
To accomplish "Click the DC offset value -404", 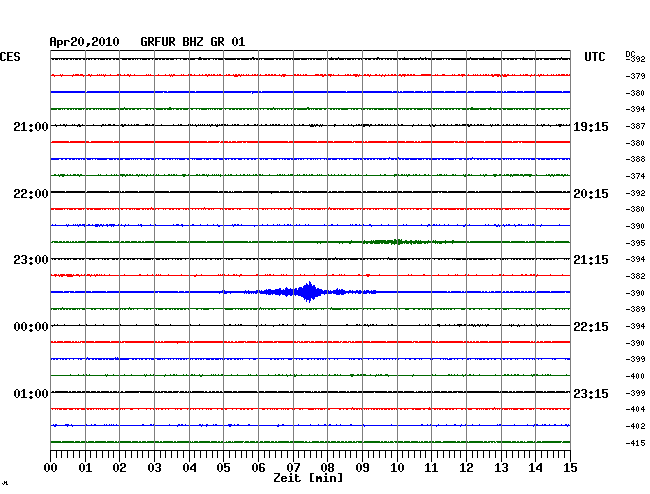I will [635, 409].
